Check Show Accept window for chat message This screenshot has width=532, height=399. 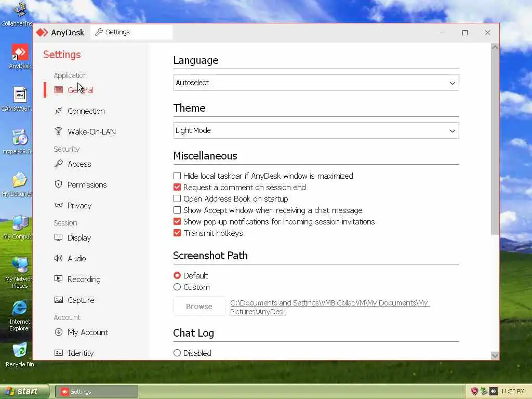click(x=177, y=210)
